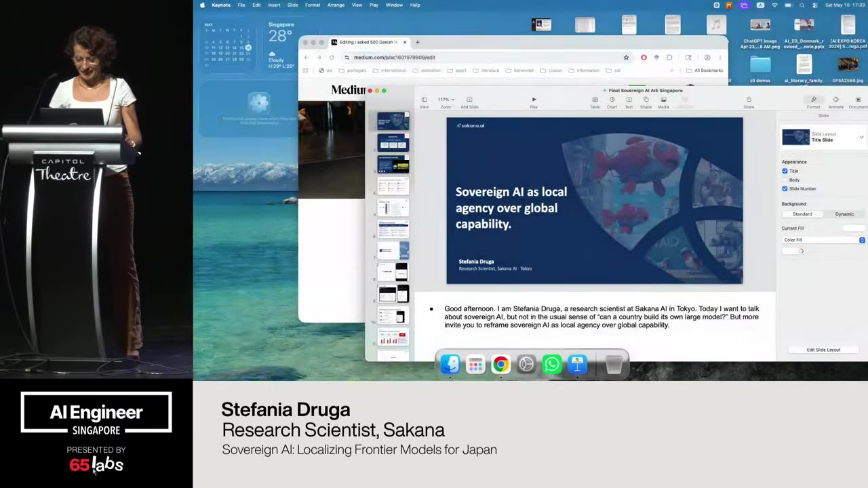Screen dimensions: 868x488
Task: Toggle the Slide Number checkbox
Action: [x=785, y=188]
